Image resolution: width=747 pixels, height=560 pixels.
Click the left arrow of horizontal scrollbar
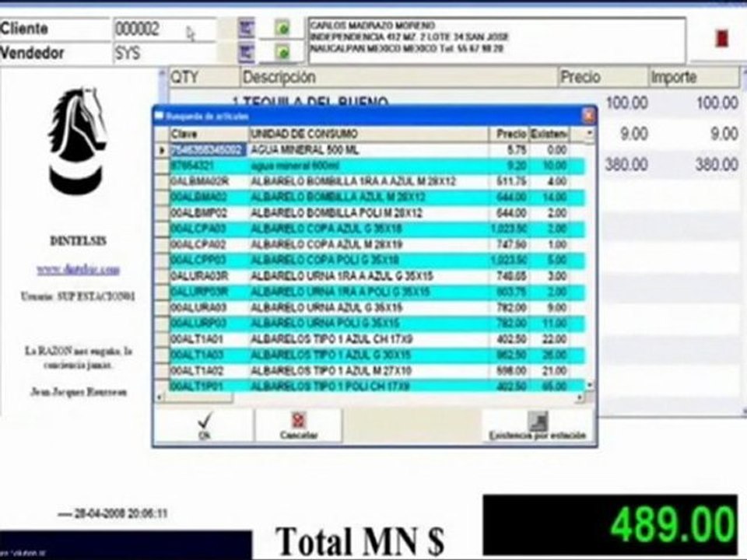click(x=160, y=396)
